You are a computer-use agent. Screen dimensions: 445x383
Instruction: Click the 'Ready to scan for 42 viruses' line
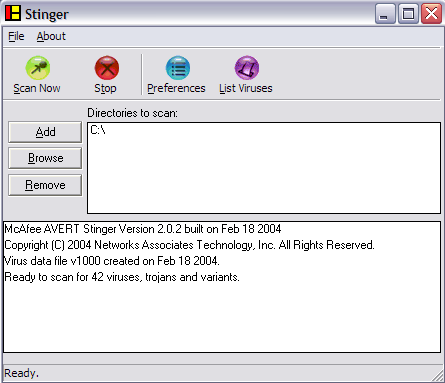(x=122, y=277)
